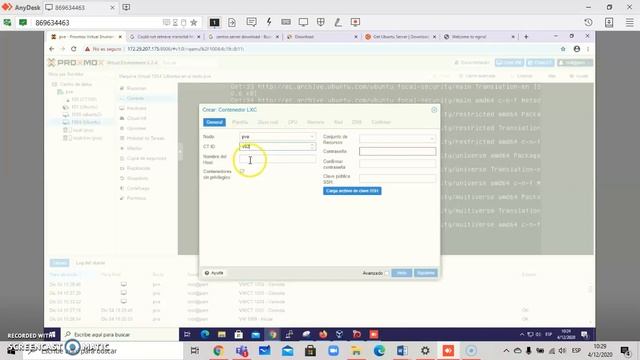Add AnyDesk address to favorites star
Image resolution: width=640 pixels, height=360 pixels.
(x=194, y=22)
